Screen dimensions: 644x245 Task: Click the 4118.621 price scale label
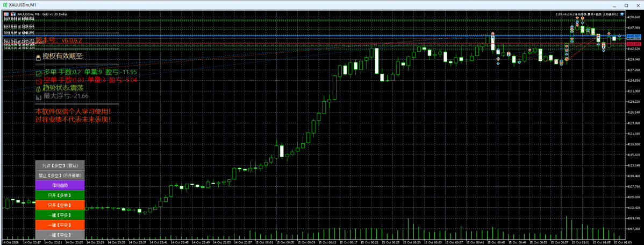[x=634, y=144]
